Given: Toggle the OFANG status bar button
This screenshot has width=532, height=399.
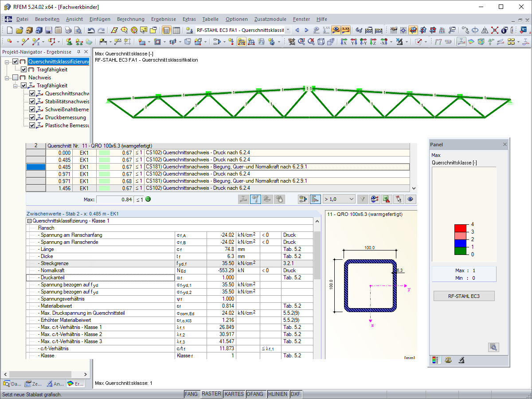Looking at the screenshot, I should point(255,394).
